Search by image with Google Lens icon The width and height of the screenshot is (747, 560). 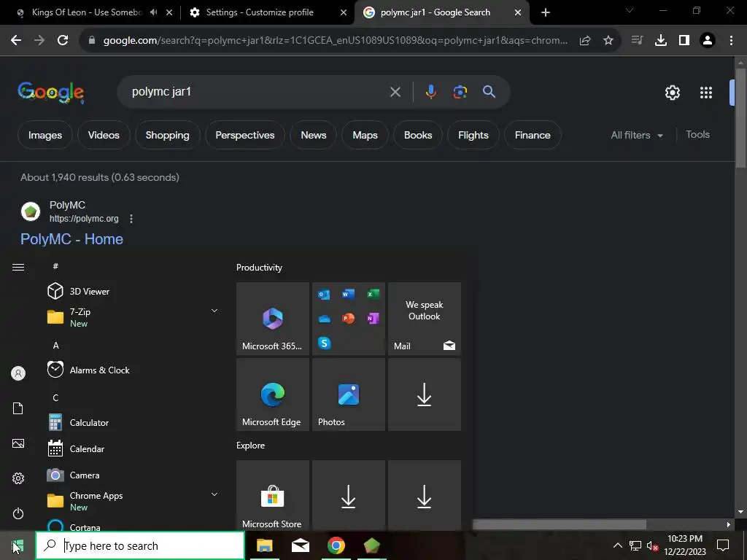[460, 92]
